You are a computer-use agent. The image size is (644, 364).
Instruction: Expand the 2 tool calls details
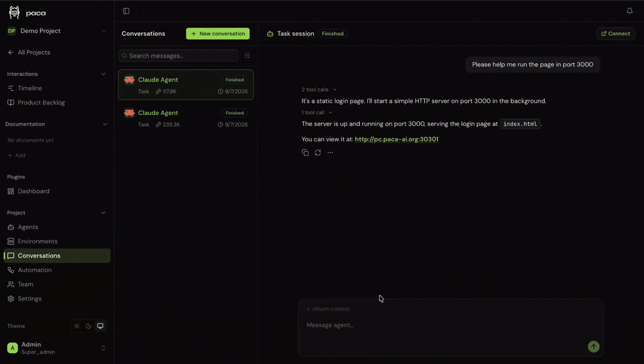tap(319, 90)
